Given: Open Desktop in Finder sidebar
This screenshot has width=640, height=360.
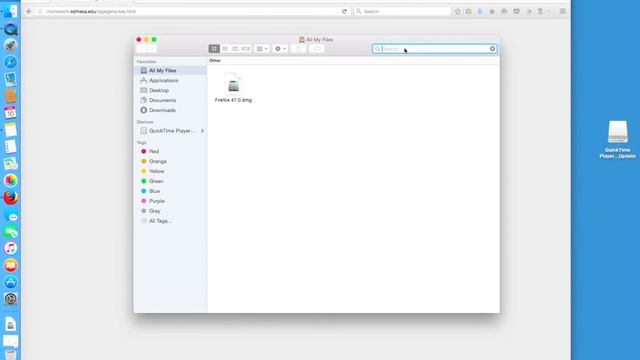Looking at the screenshot, I should [x=170, y=90].
